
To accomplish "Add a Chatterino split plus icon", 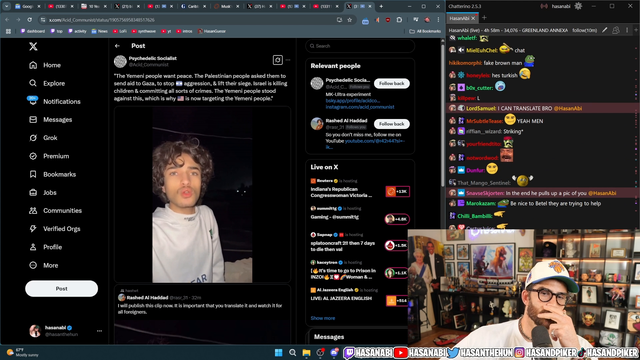I will point(636,30).
